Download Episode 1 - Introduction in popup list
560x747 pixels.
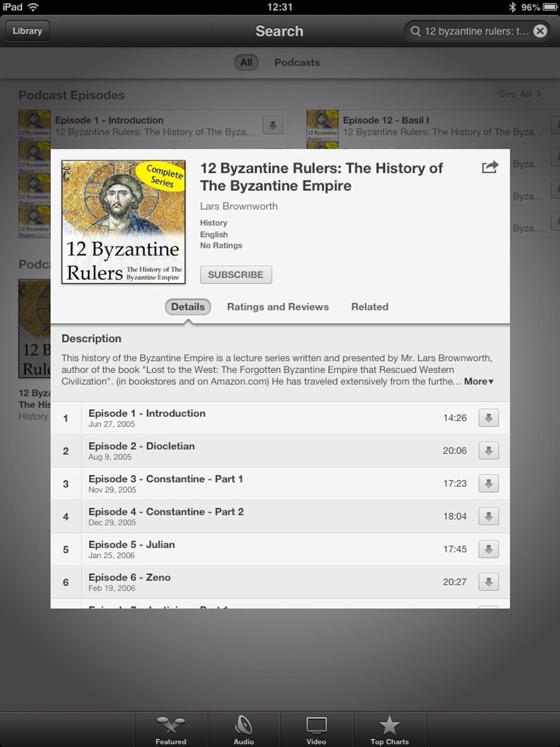click(488, 418)
